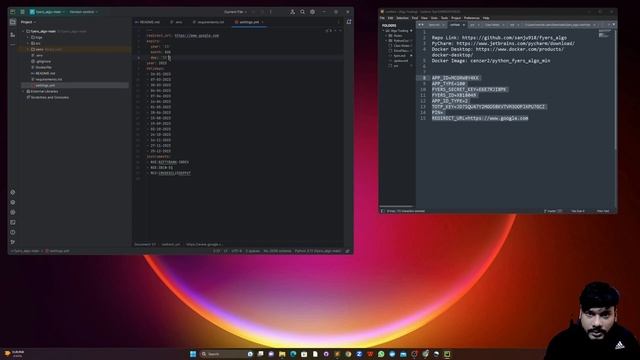Click the PyCharm search everywhere magnifier icon
640x360 pixels.
pyautogui.click(x=302, y=12)
